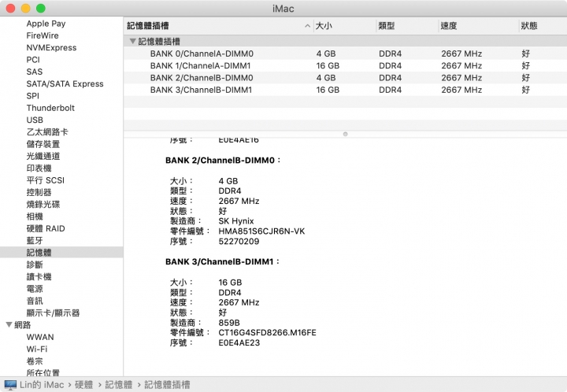Select 儲存裝置 in sidebar

click(x=43, y=144)
